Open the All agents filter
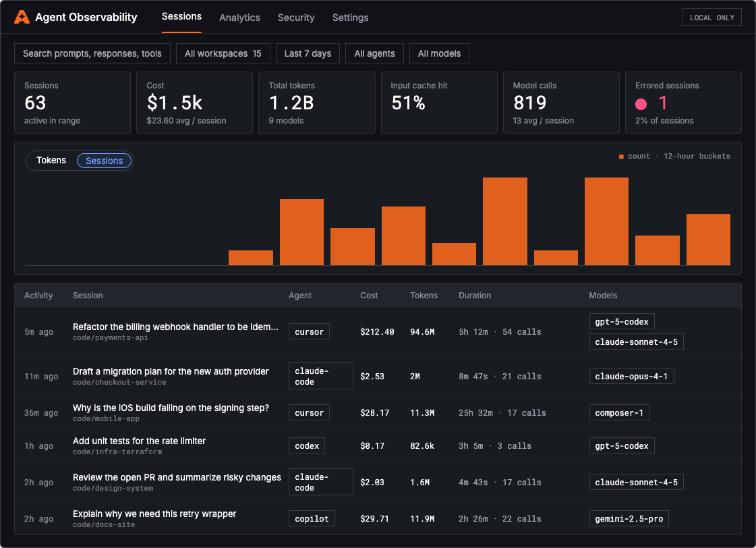The height and width of the screenshot is (548, 756). (x=374, y=53)
